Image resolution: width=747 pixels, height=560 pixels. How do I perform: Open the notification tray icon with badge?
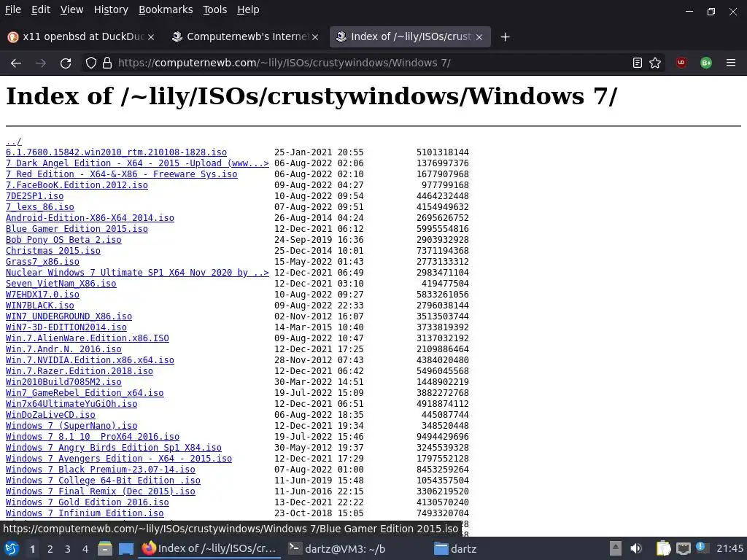701,548
